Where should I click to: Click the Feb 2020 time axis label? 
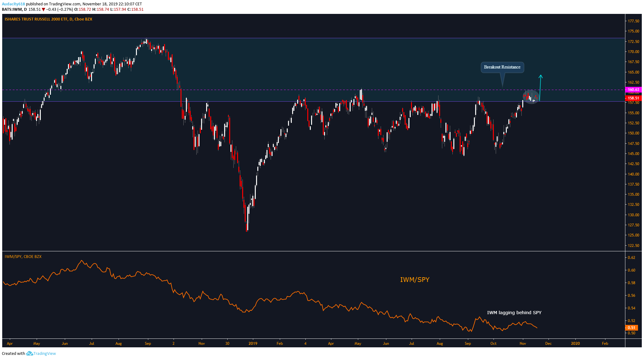click(x=605, y=344)
